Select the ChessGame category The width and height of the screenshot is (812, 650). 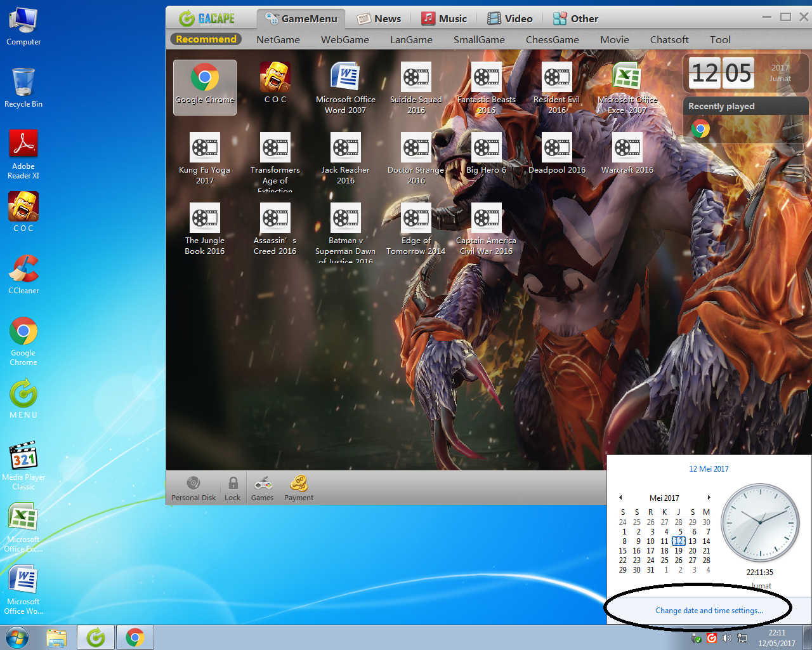point(553,39)
